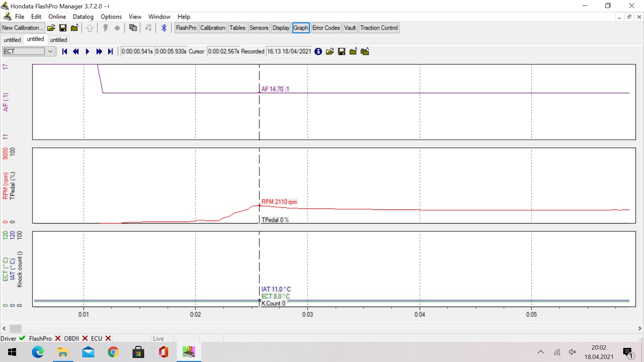Viewport: 644px width, 362px height.
Task: Click the copy windows icon in toolbar
Action: 133,28
